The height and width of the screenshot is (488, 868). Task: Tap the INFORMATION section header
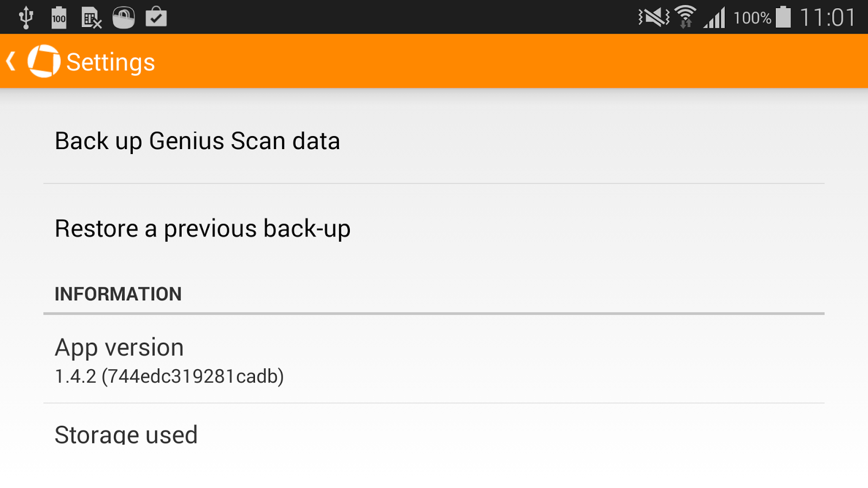point(118,294)
